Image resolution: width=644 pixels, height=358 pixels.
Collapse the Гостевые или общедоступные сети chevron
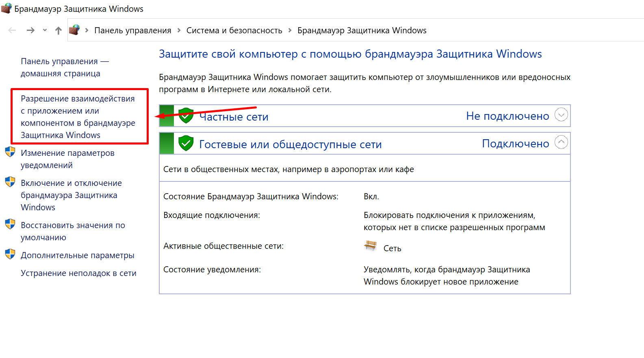561,142
